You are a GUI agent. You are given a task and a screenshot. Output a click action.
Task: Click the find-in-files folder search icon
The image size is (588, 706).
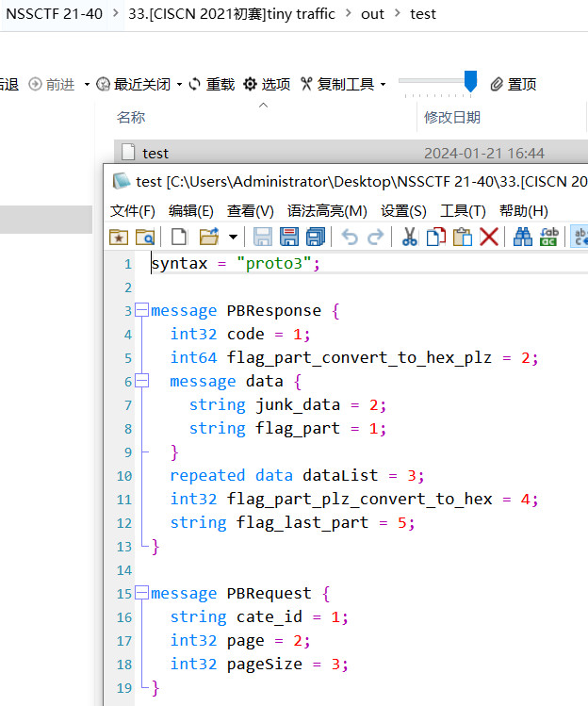pos(145,237)
